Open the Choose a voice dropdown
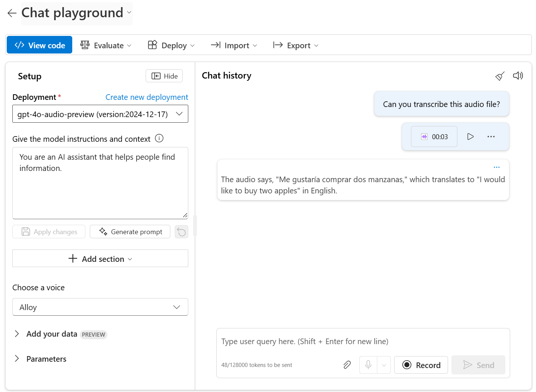The image size is (536, 392). pyautogui.click(x=100, y=307)
